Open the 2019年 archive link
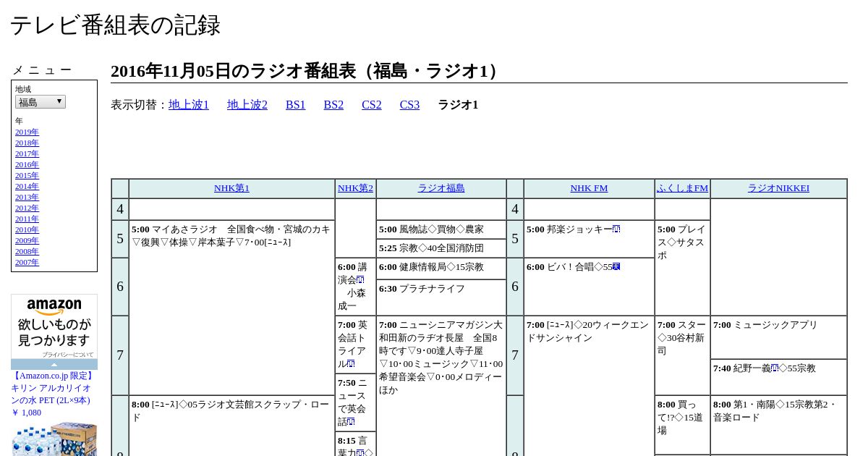 point(27,132)
